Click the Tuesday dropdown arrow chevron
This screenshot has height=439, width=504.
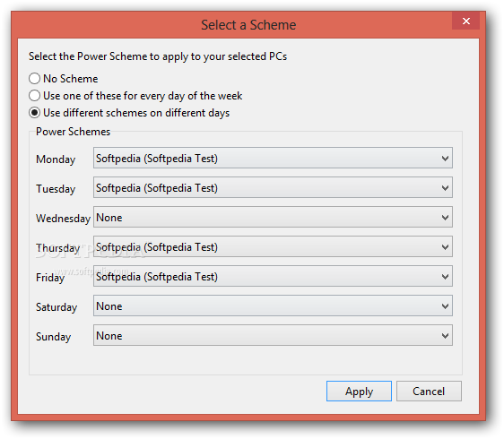pyautogui.click(x=445, y=188)
